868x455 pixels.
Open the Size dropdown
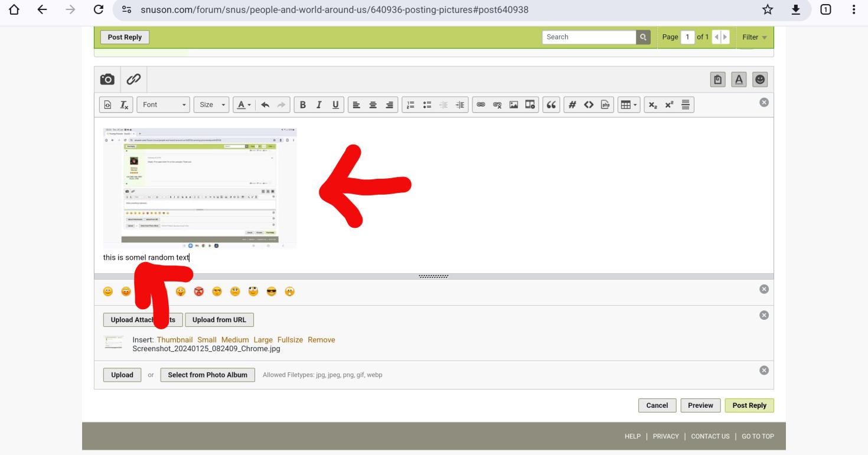pyautogui.click(x=211, y=104)
